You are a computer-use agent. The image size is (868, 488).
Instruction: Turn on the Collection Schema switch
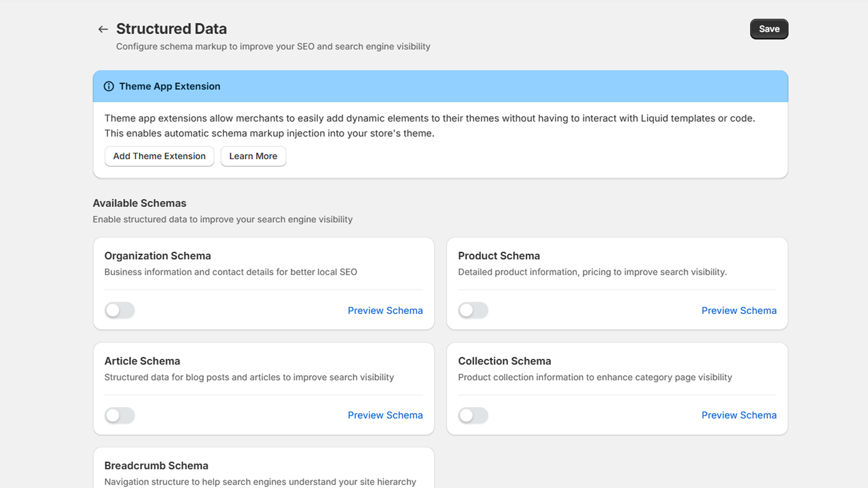click(x=473, y=415)
